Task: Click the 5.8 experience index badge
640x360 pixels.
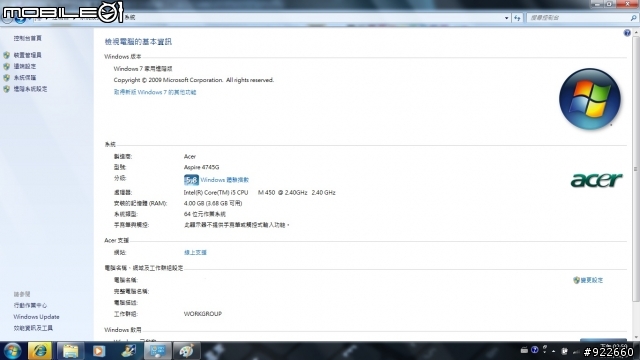Action: point(191,180)
